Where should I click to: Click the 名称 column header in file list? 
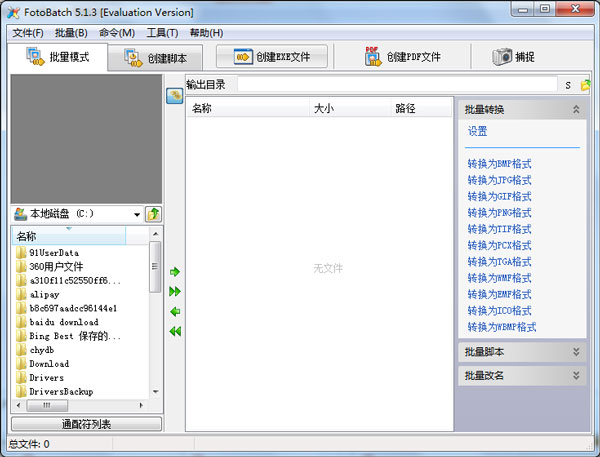click(x=248, y=109)
